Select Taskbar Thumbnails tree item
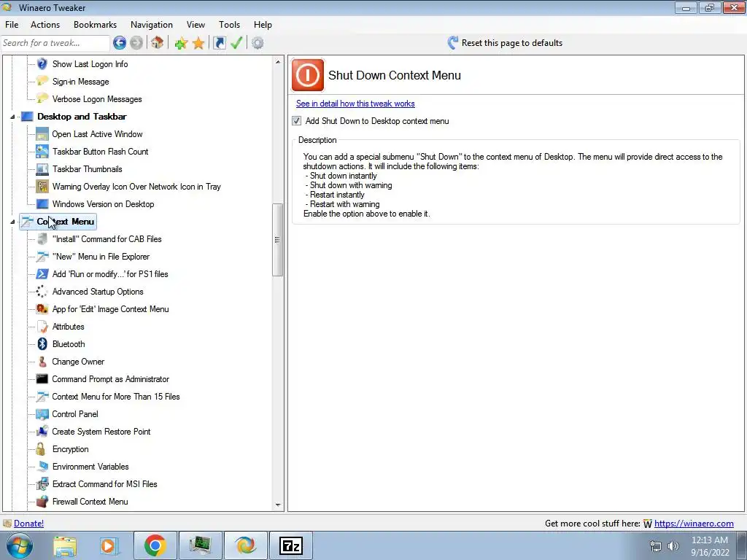Screen dimensions: 747x560 click(x=88, y=169)
